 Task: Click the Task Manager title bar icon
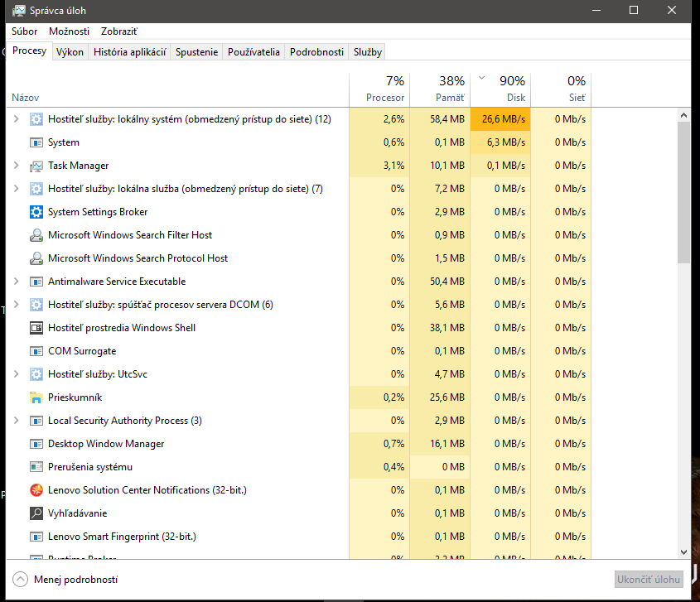click(x=19, y=10)
